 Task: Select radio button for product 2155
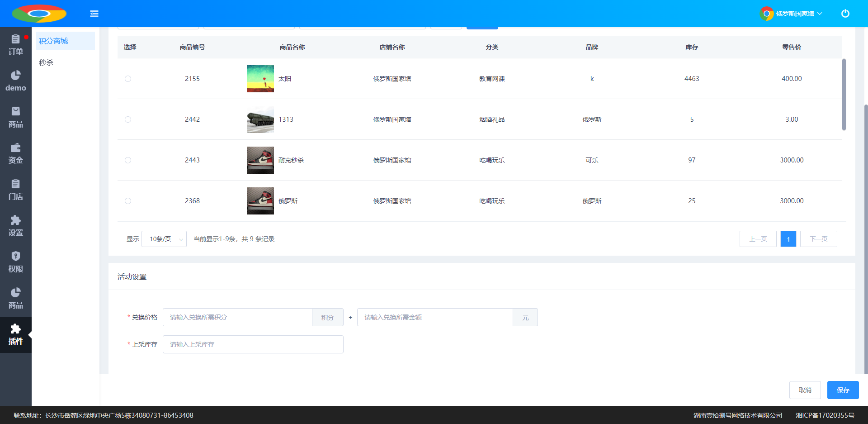tap(128, 79)
